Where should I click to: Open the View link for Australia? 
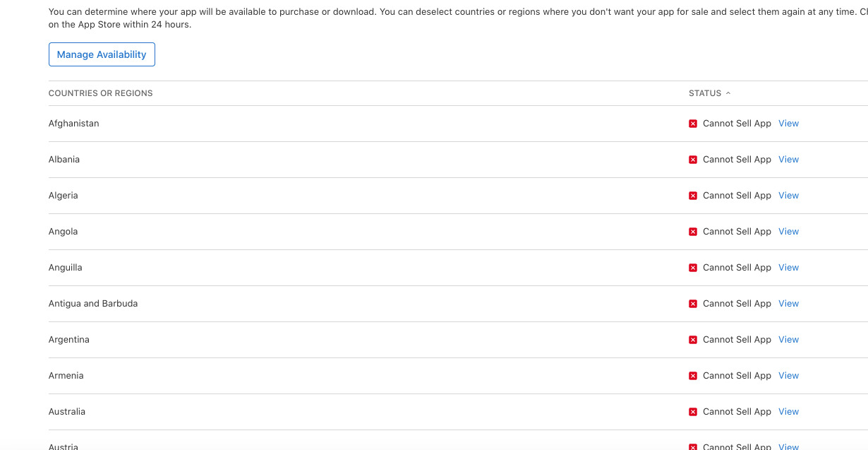point(788,412)
